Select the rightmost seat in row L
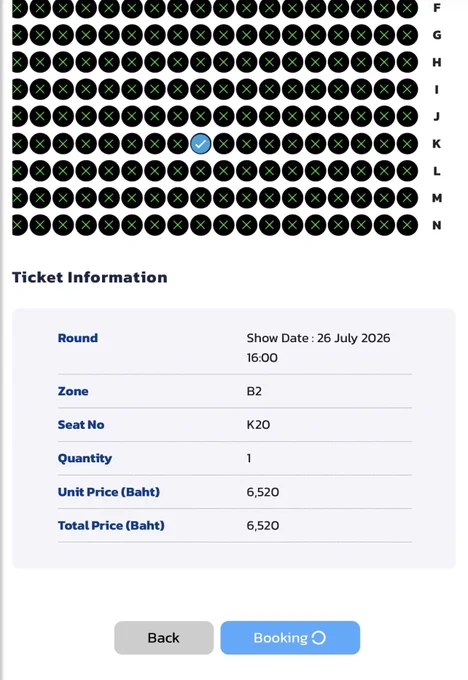This screenshot has height=680, width=468. (407, 171)
